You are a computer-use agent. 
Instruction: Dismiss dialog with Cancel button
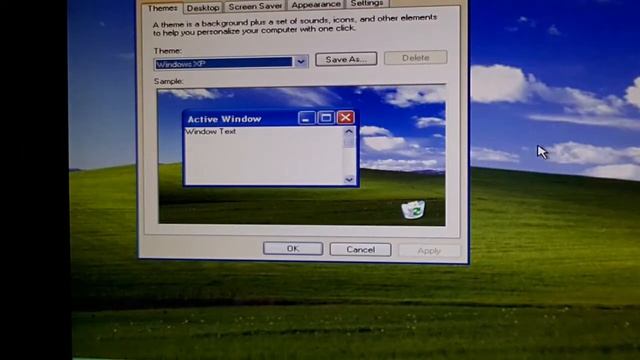[x=360, y=249]
